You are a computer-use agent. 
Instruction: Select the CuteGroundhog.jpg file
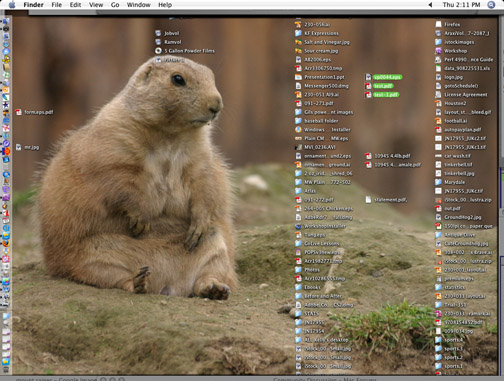(x=438, y=243)
